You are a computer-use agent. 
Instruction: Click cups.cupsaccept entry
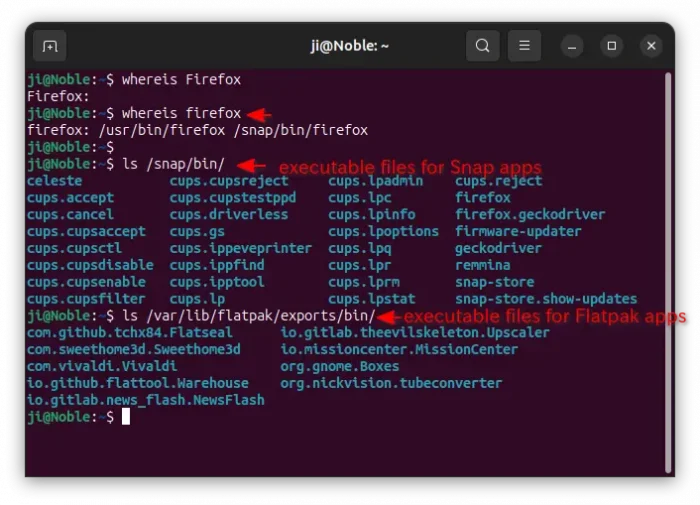point(86,232)
